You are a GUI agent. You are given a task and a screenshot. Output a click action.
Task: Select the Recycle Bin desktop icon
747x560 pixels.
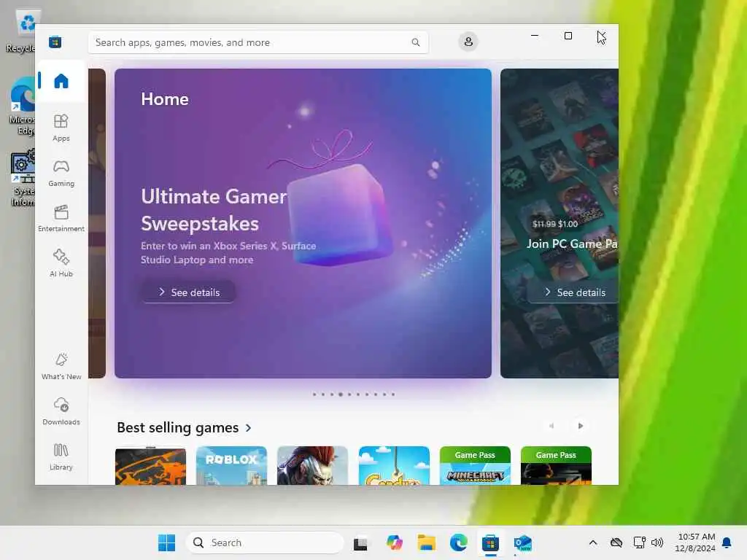[x=21, y=31]
